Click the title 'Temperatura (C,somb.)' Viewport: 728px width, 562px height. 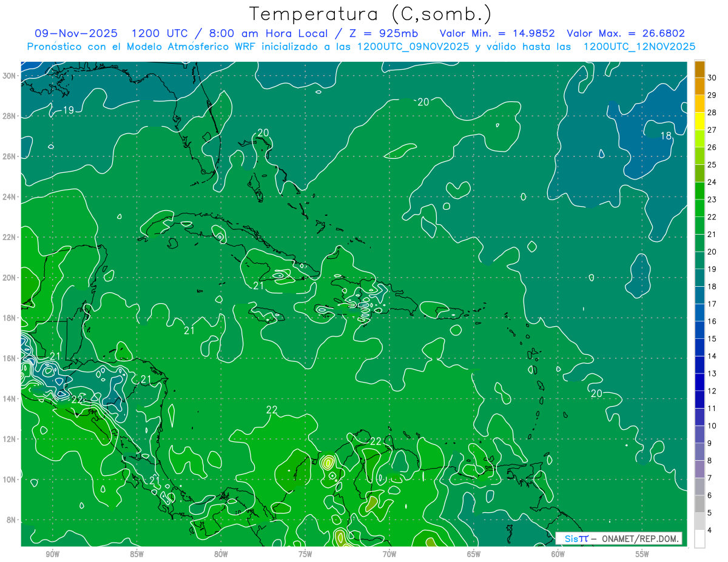click(x=371, y=15)
